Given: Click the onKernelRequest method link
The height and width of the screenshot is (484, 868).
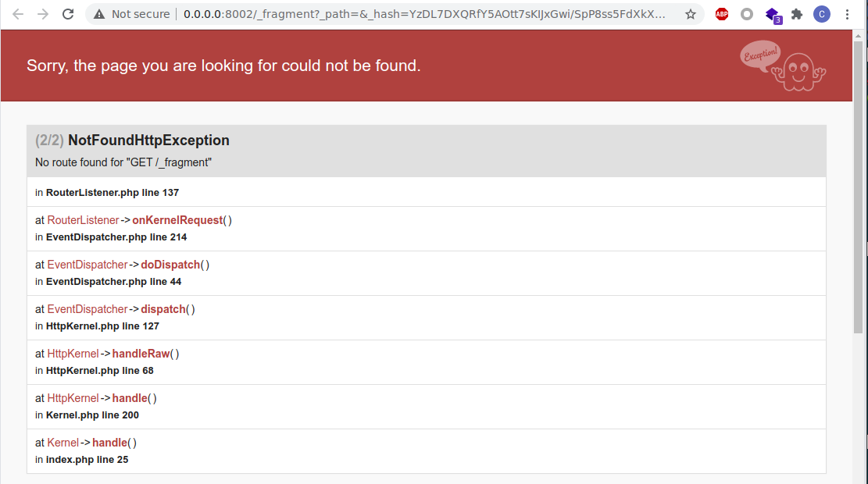Looking at the screenshot, I should pos(177,220).
